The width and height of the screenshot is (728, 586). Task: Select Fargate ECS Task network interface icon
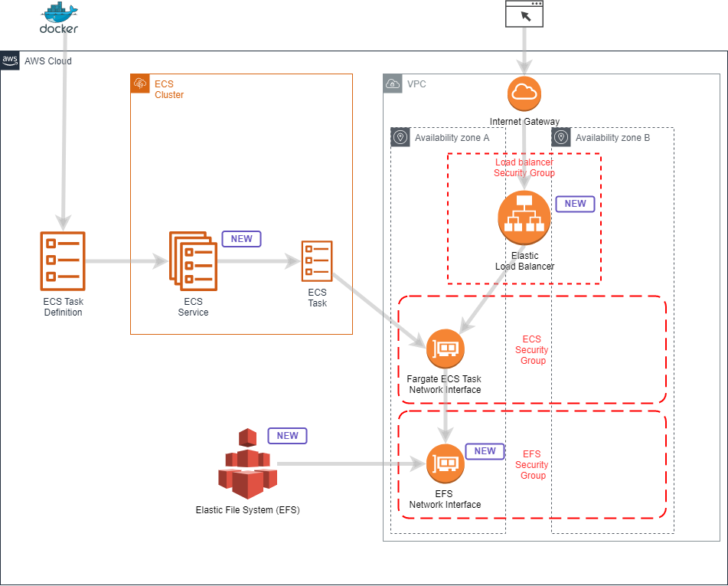(446, 349)
